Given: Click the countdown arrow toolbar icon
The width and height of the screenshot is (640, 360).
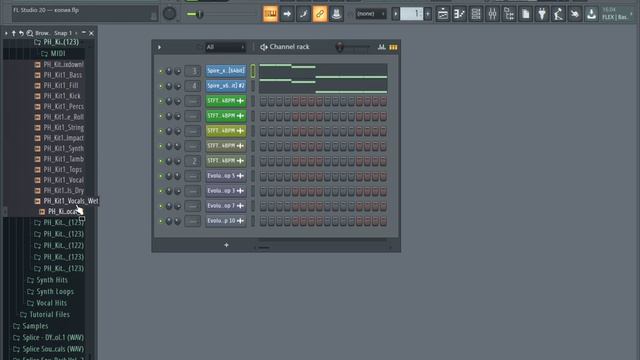Looking at the screenshot, I should [287, 14].
